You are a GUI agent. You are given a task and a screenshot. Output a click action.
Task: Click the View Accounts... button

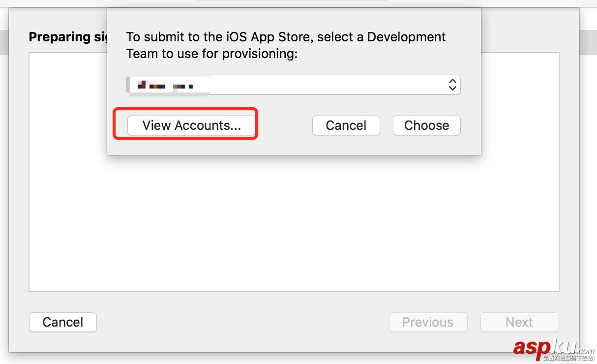point(191,125)
